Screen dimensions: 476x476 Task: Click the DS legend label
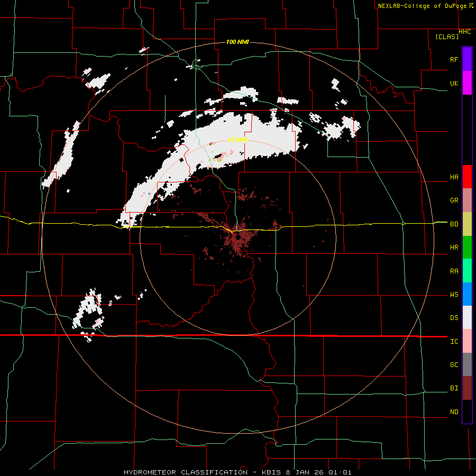(x=454, y=318)
